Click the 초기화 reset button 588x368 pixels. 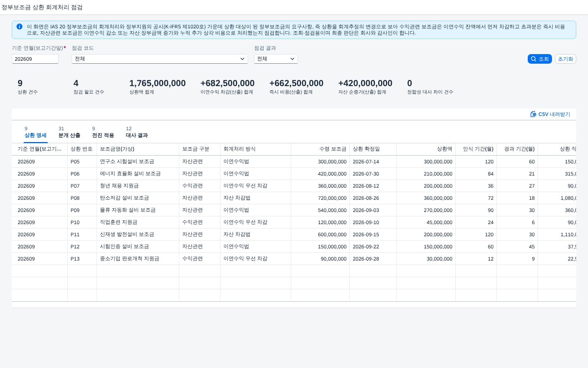565,59
